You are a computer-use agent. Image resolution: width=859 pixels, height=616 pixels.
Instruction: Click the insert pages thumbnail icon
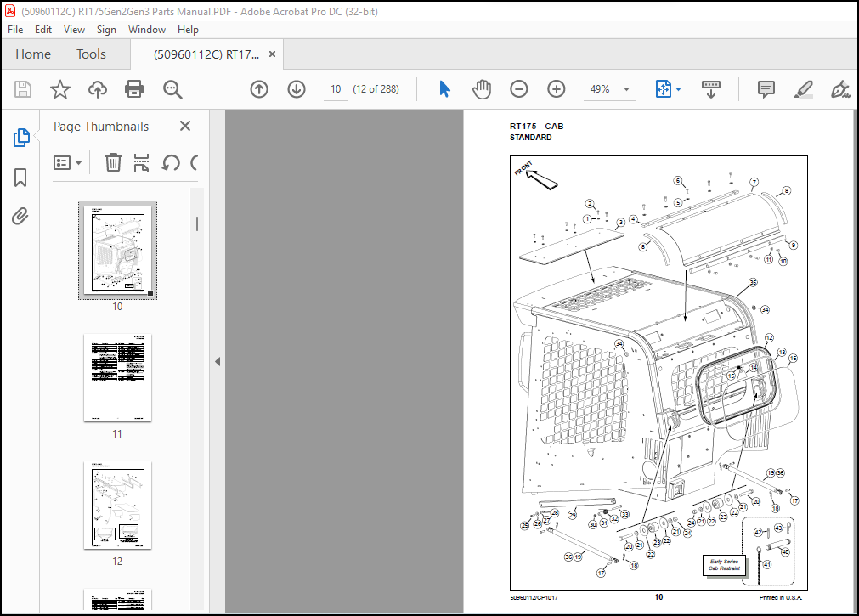(141, 163)
